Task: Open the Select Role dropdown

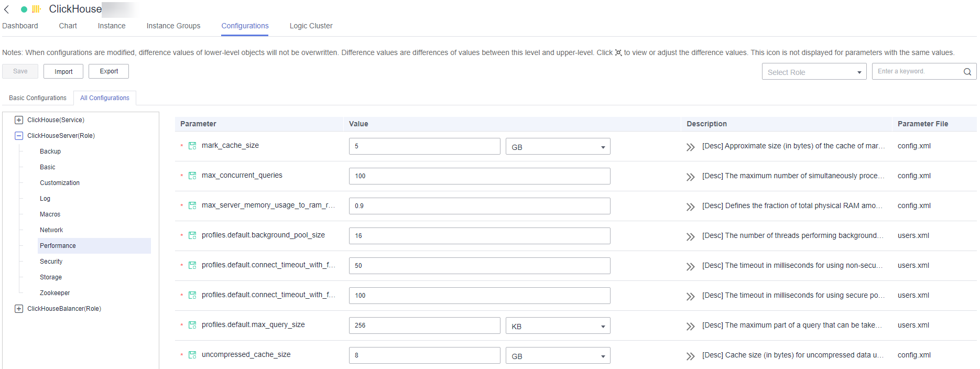Action: (814, 72)
